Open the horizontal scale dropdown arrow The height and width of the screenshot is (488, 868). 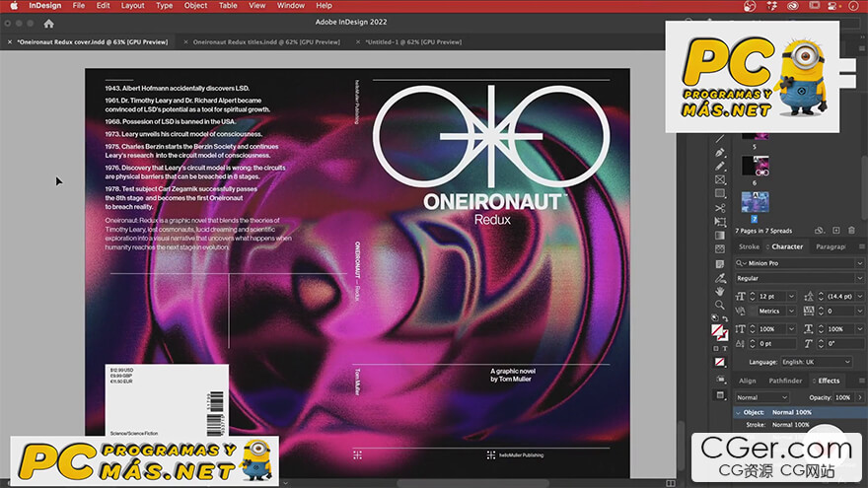[860, 329]
